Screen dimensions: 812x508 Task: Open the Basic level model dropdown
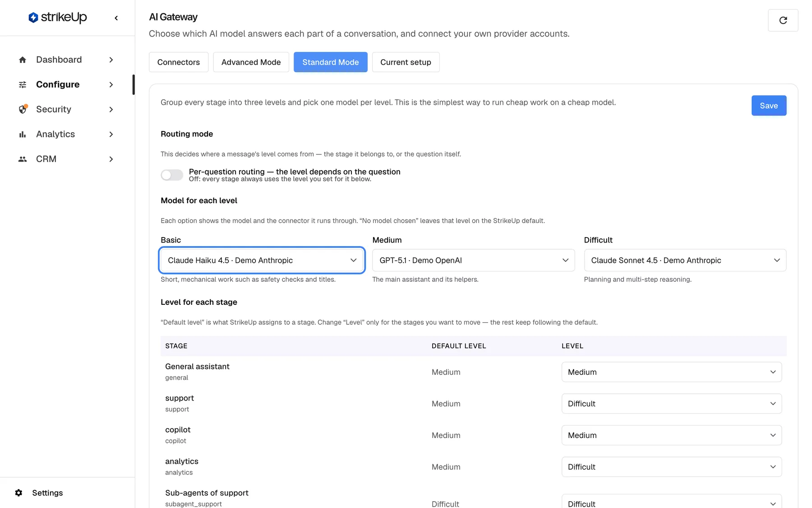click(262, 260)
